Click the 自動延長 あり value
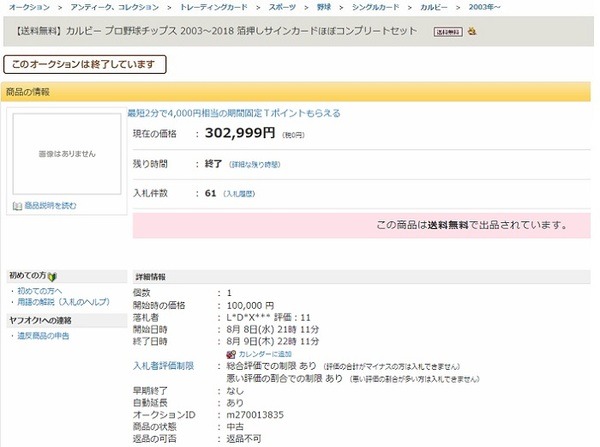 [x=235, y=403]
